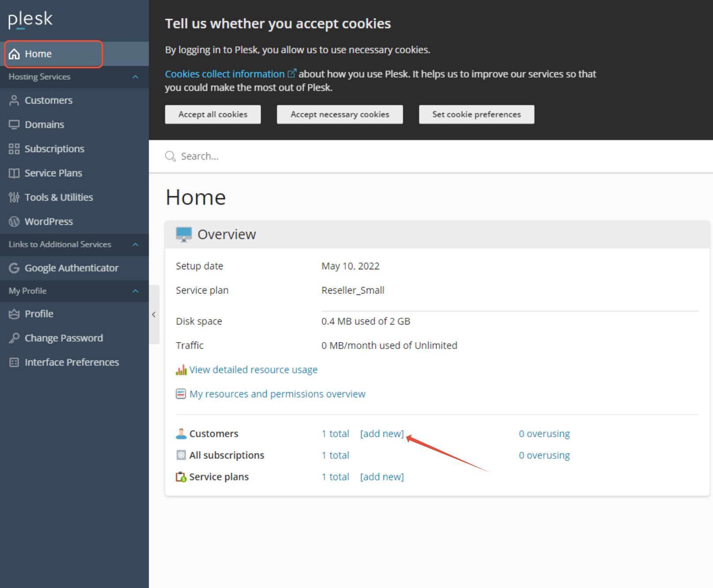
Task: Open Subscriptions in the sidebar menu
Action: [74, 149]
